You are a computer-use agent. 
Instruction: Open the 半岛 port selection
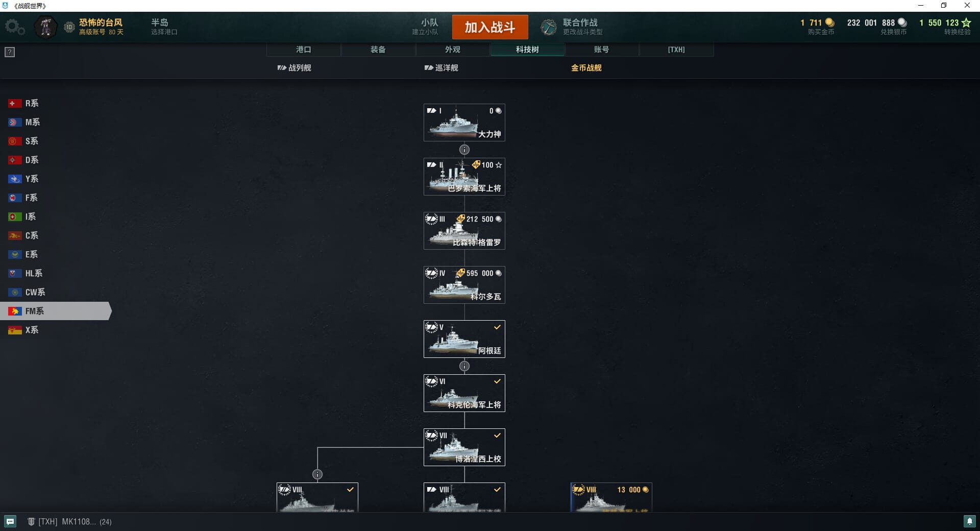[164, 27]
